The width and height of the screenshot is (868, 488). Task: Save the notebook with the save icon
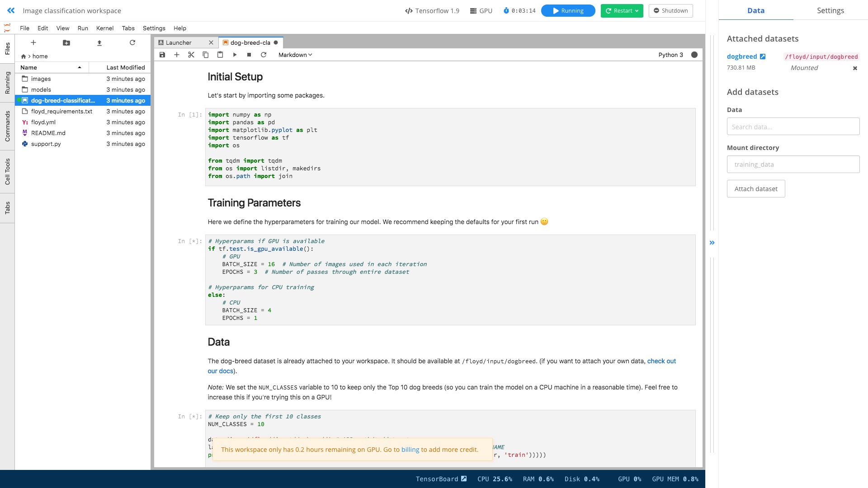coord(162,55)
